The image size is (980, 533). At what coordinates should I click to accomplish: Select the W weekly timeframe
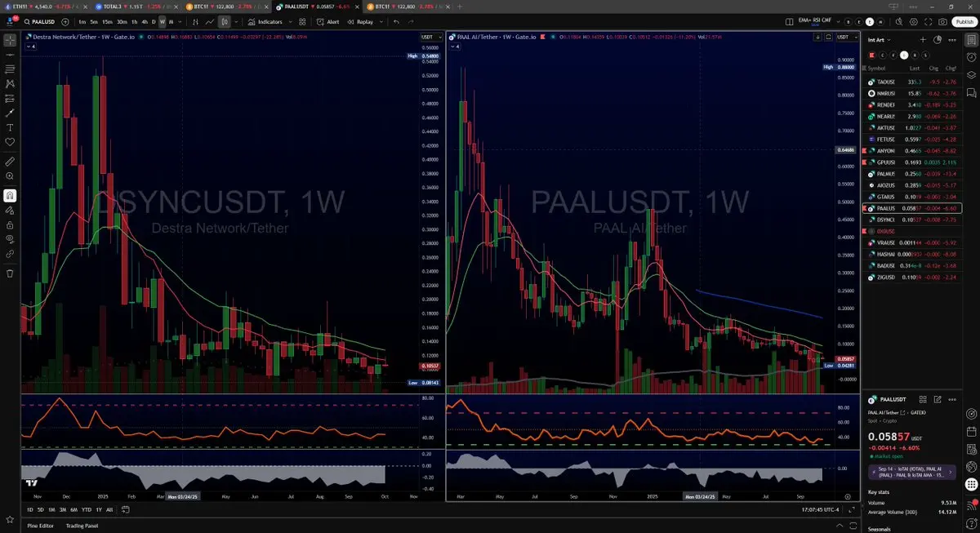[x=163, y=21]
